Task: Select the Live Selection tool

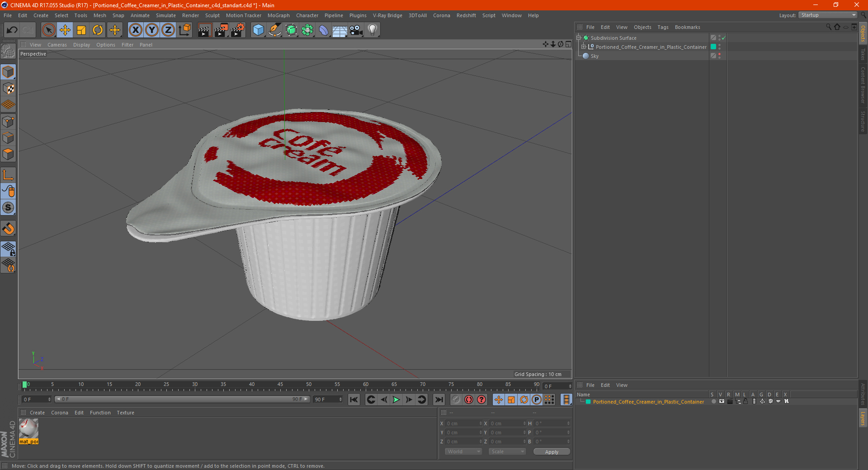Action: point(48,30)
